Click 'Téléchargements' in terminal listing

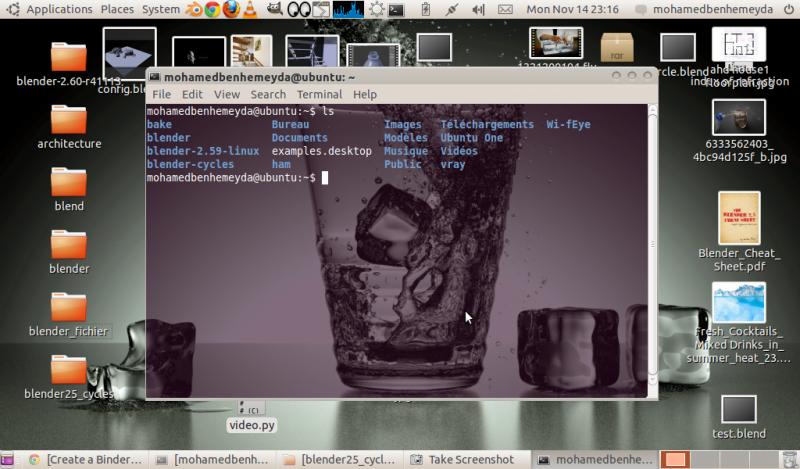[x=487, y=125]
